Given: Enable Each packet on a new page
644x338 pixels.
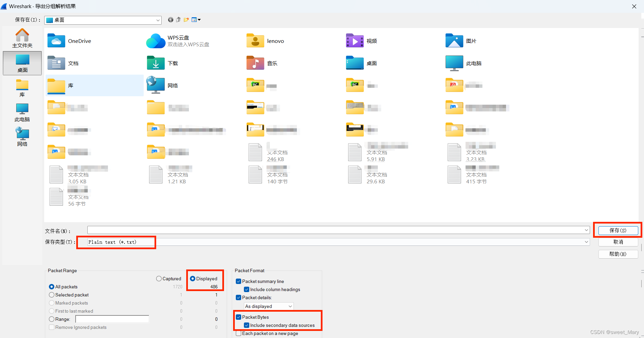Looking at the screenshot, I should pos(239,333).
